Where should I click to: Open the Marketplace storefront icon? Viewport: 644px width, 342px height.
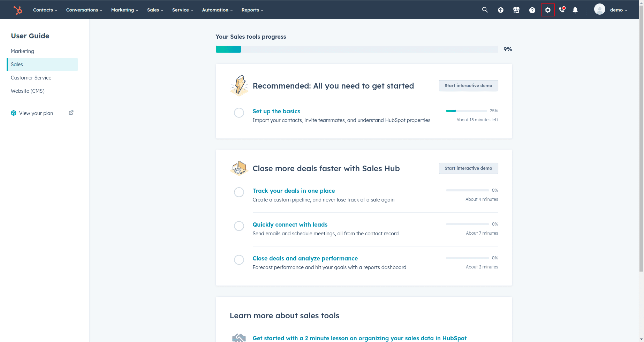(516, 10)
